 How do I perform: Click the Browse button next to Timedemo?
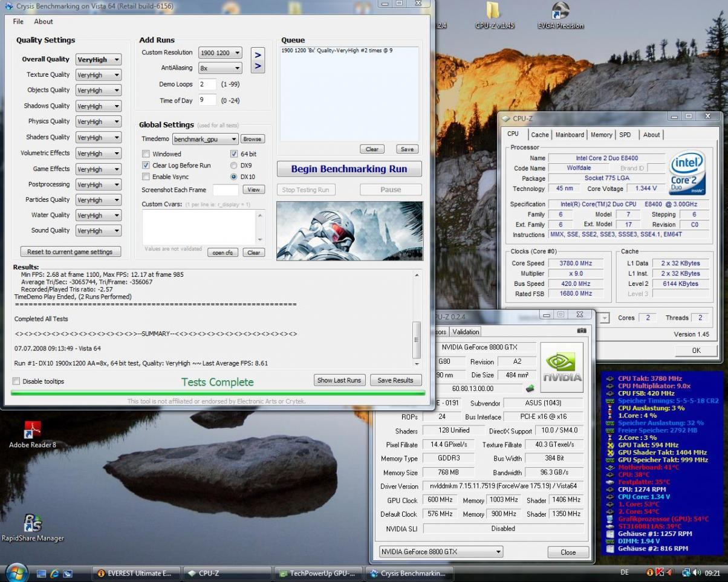(x=253, y=139)
